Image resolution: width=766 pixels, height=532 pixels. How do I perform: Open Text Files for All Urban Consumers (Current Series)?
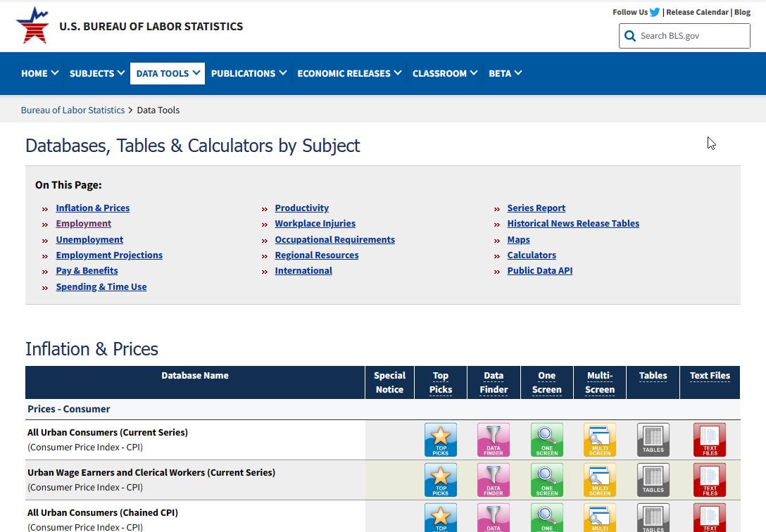[x=710, y=440]
